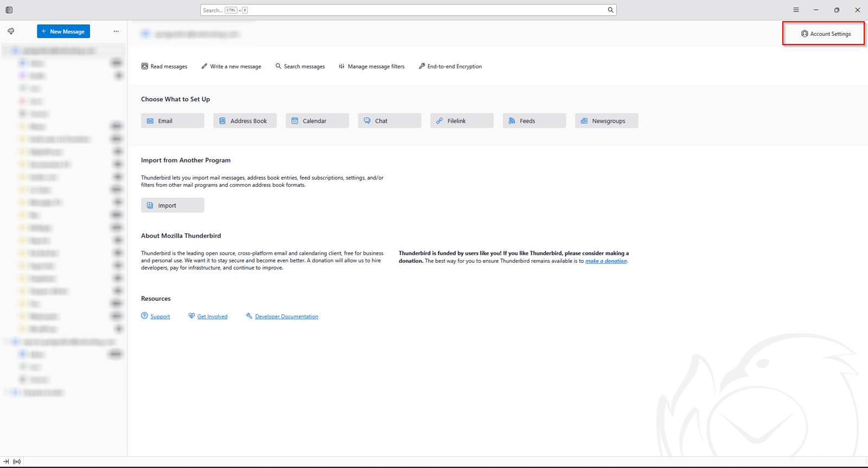868x468 pixels.
Task: Toggle the online/offline status icon
Action: [17, 461]
